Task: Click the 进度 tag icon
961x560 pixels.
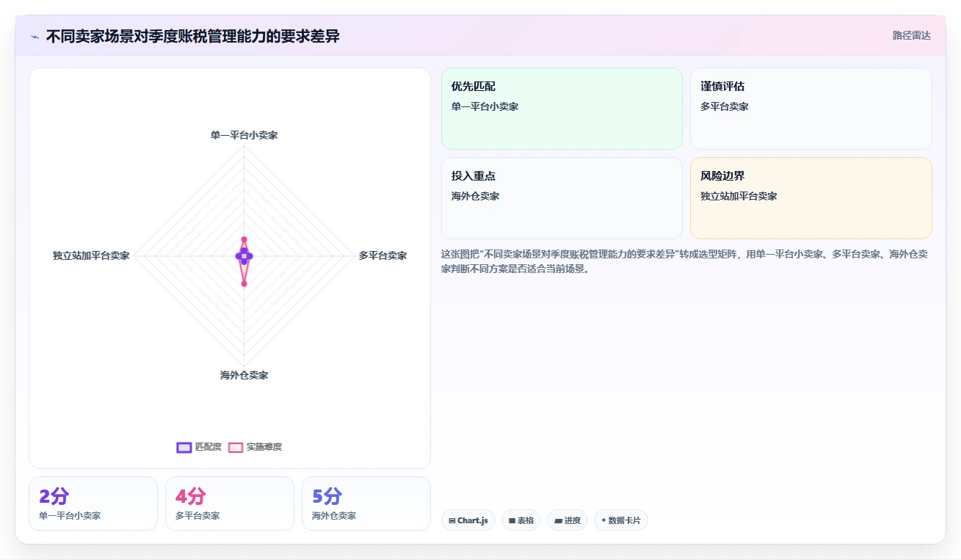Action: (558, 520)
